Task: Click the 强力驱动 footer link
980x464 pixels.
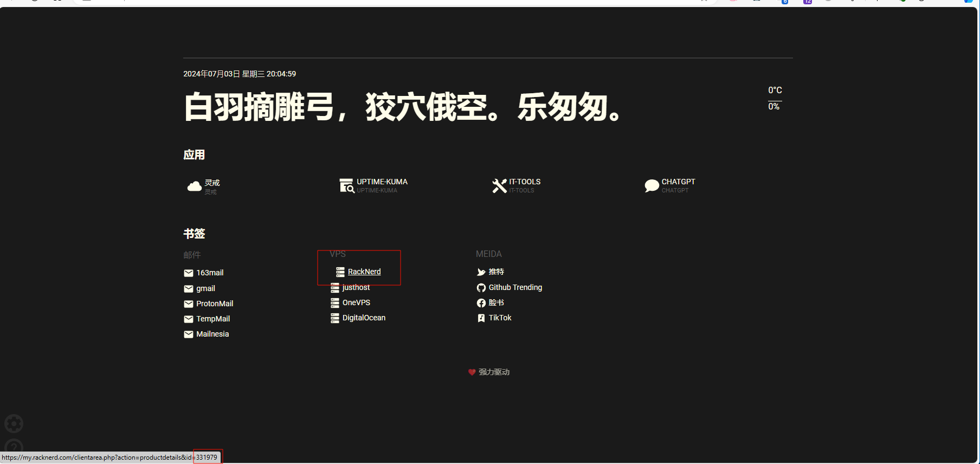Action: click(x=494, y=372)
